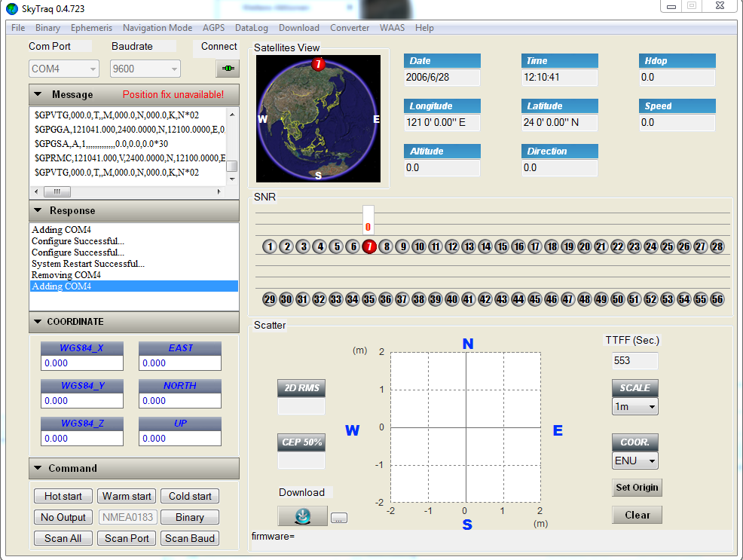
Task: Click the Scan Baud button
Action: tap(190, 538)
